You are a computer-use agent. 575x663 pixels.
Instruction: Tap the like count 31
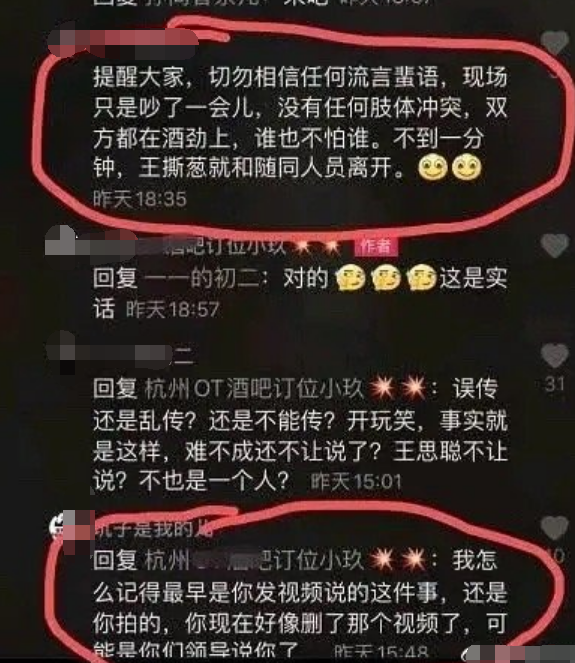click(555, 384)
